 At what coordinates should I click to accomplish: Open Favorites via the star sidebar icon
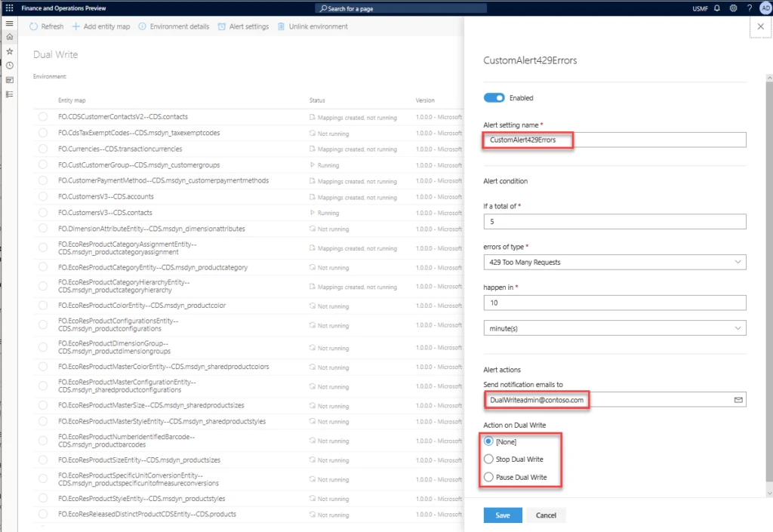click(x=10, y=52)
